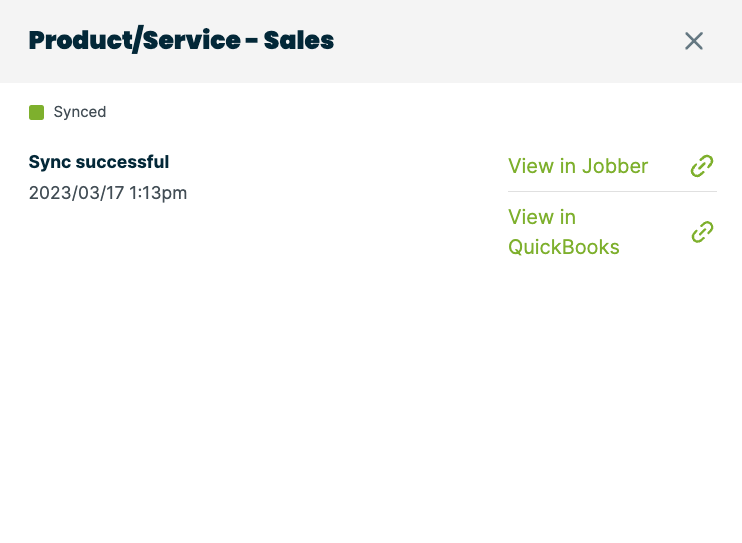
Task: Click the Synced status label
Action: click(x=80, y=112)
